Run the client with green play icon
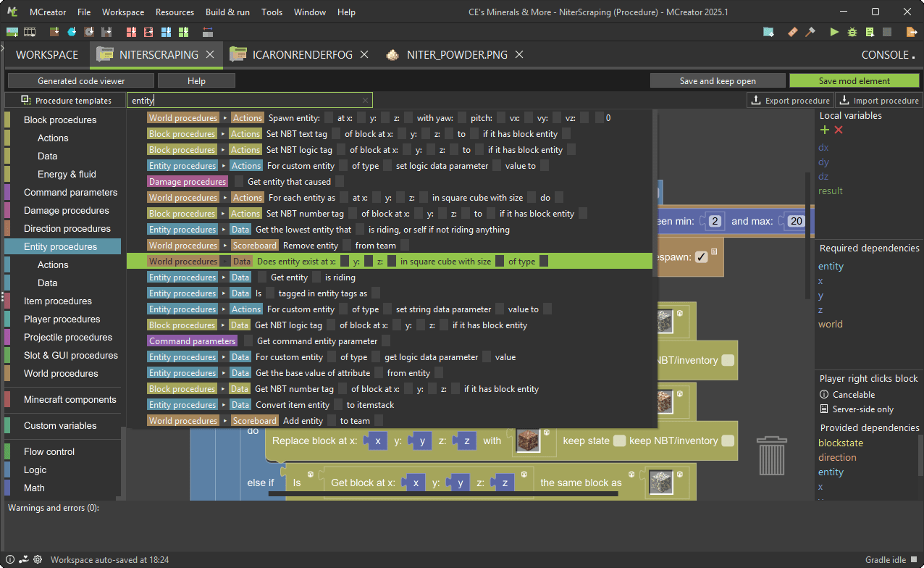The width and height of the screenshot is (924, 568). (835, 32)
